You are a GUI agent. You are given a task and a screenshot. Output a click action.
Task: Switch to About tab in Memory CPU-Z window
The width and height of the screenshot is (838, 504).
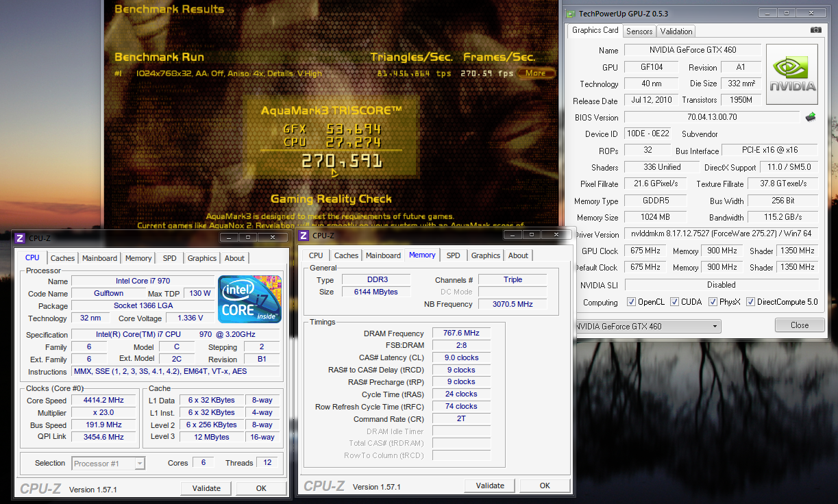pos(518,255)
